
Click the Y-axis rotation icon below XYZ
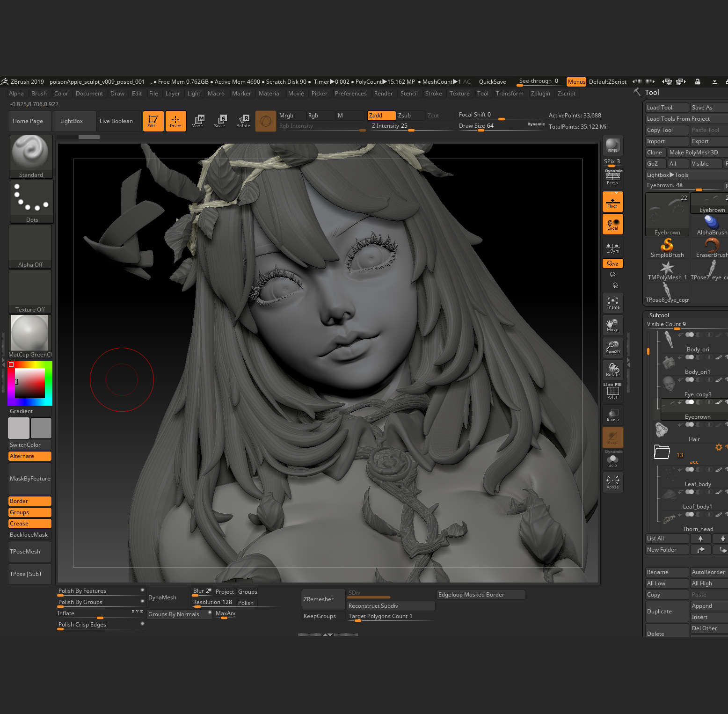[x=612, y=275]
